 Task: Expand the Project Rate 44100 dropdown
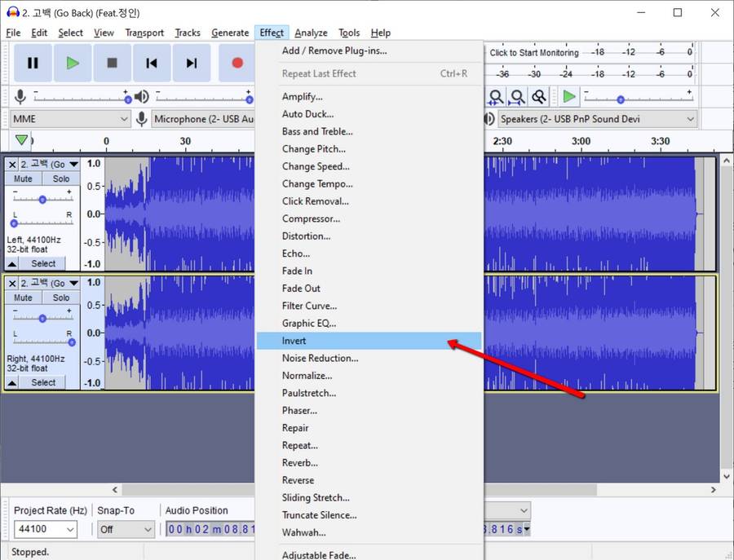(46, 529)
